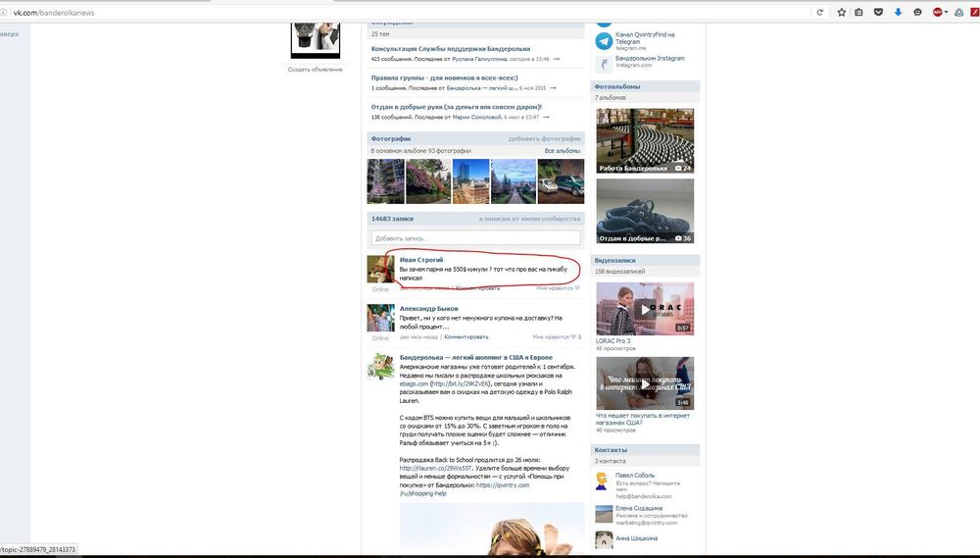This screenshot has width=980, height=558.
Task: Expand the Adblock Plus dropdown arrow
Action: point(947,12)
